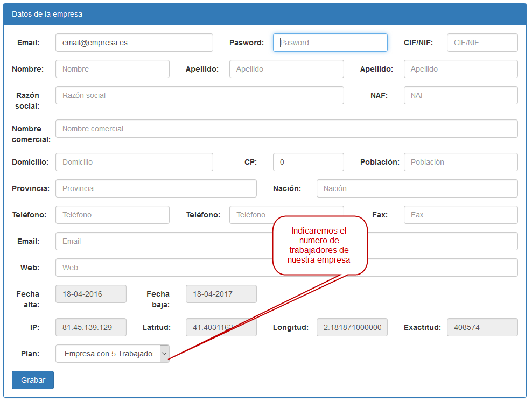The image size is (532, 401).
Task: Select the Nombre comercial field
Action: coord(286,129)
